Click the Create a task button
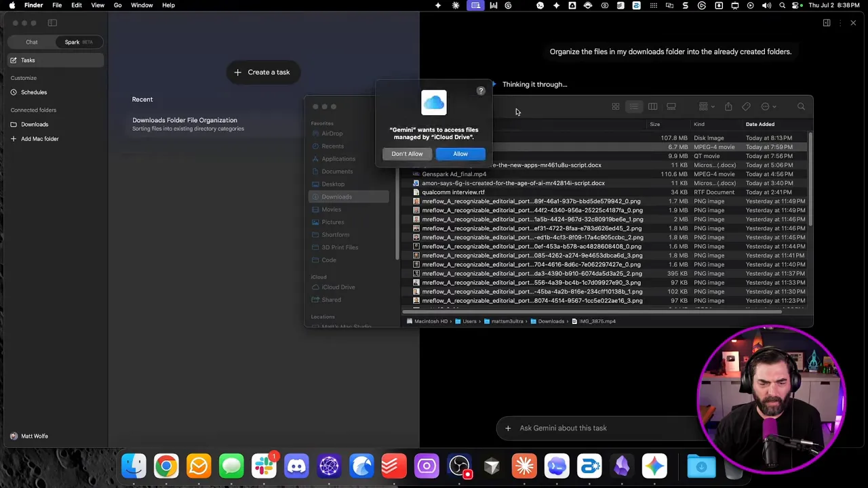Viewport: 868px width, 488px height. 262,72
